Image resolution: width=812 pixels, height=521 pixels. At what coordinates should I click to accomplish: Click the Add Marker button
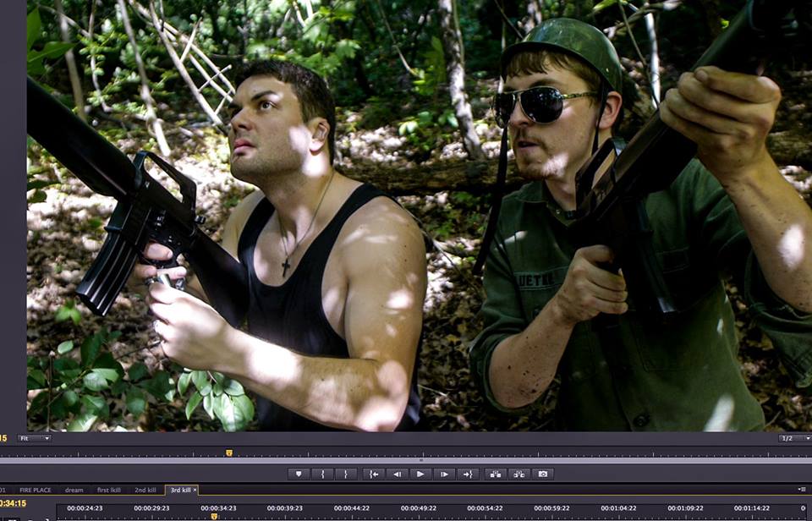pos(298,474)
